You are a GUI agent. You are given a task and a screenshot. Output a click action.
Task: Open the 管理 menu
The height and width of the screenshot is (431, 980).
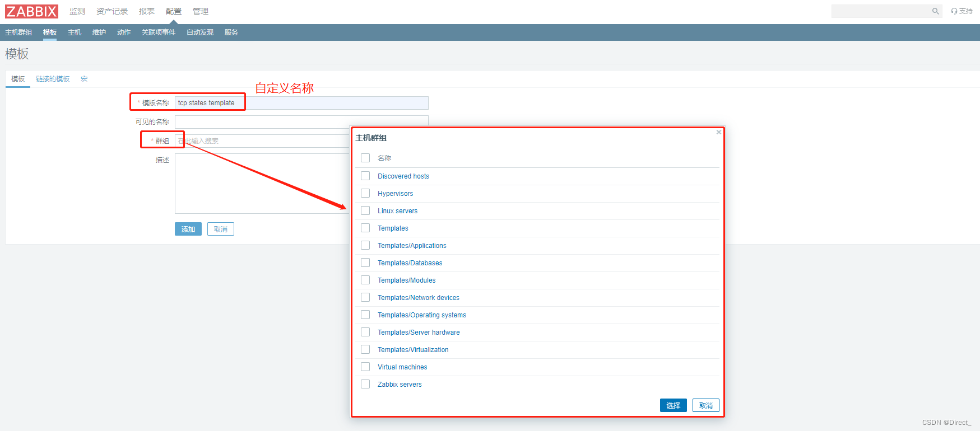pos(201,11)
